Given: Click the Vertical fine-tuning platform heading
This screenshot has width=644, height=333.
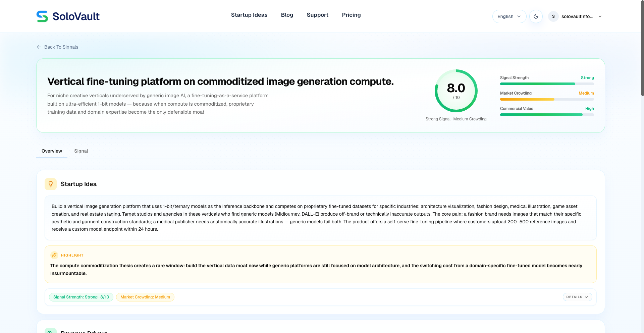Looking at the screenshot, I should pos(220,81).
